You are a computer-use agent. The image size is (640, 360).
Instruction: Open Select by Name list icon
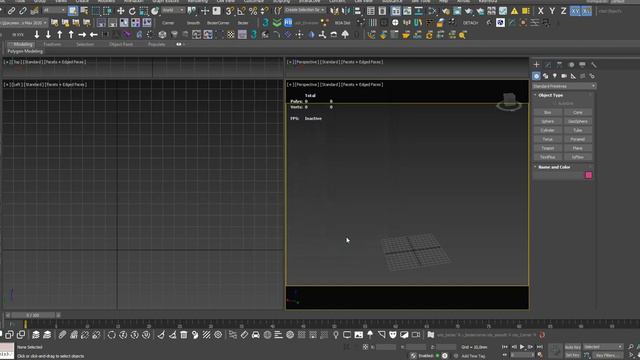coord(84,11)
